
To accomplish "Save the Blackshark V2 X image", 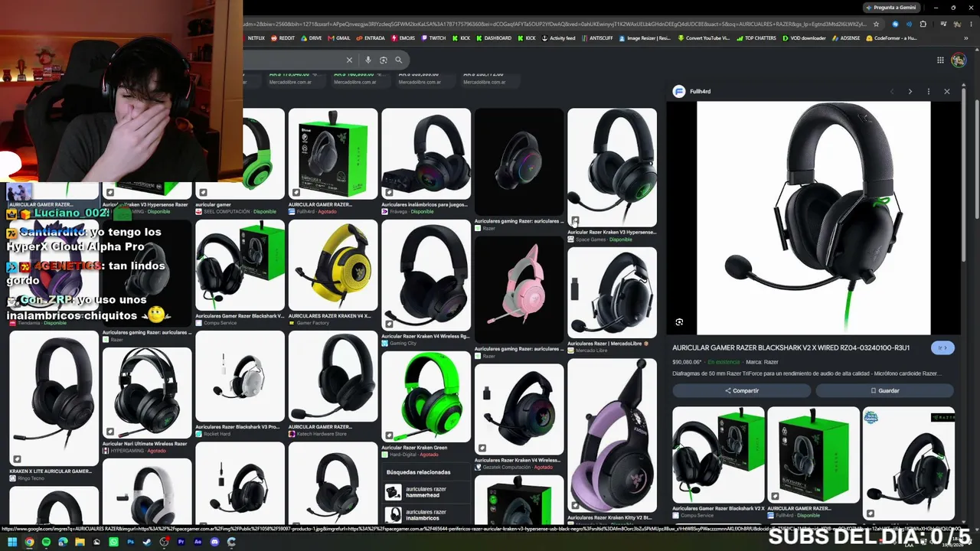I will click(884, 390).
